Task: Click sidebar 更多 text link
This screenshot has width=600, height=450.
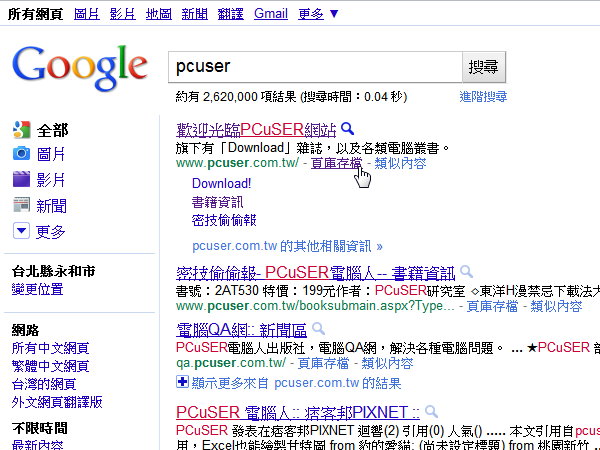Action: coord(50,232)
